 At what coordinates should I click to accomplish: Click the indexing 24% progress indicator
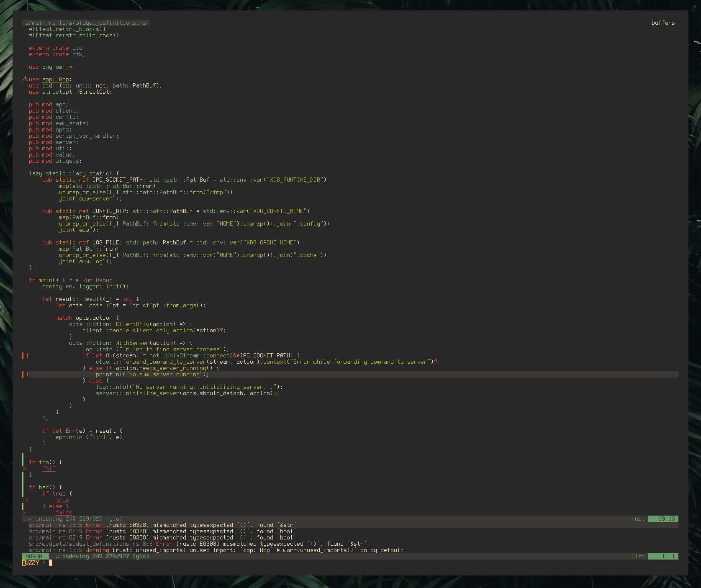click(x=75, y=519)
